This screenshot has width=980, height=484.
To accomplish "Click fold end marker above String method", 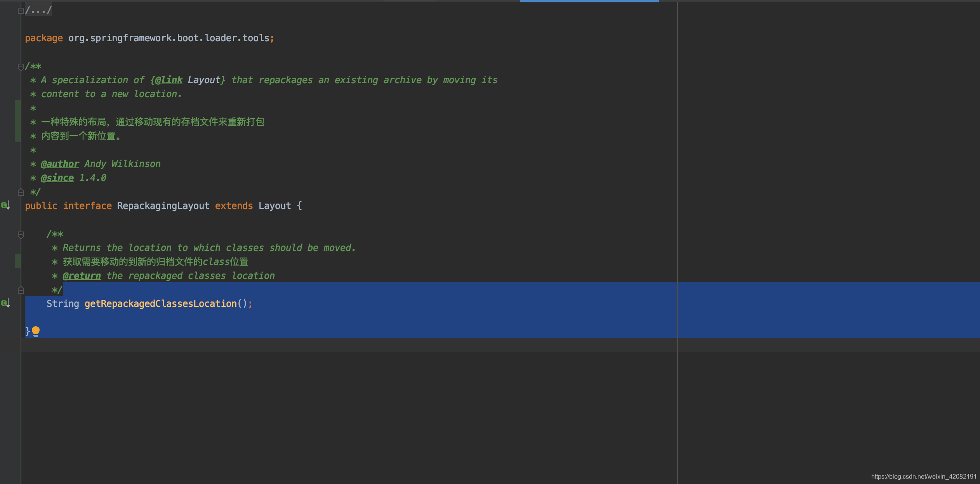I will click(21, 290).
